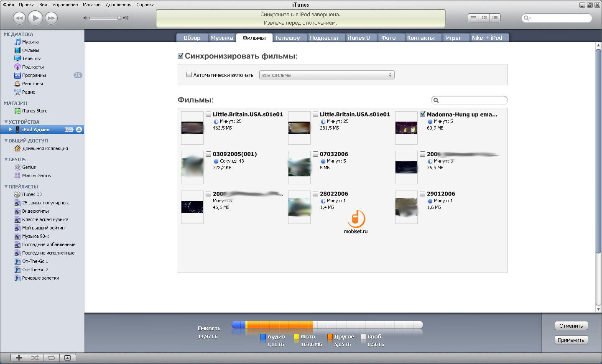Open Справка menu

pyautogui.click(x=145, y=5)
